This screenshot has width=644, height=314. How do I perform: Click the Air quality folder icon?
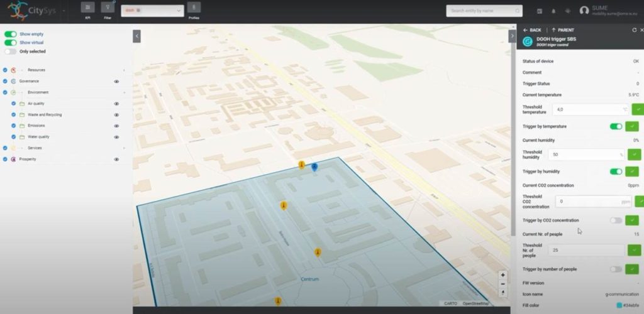coord(22,104)
